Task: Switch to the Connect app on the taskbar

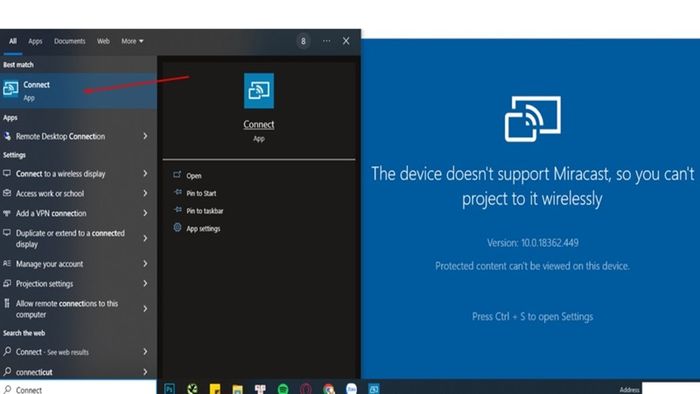Action: 374,389
